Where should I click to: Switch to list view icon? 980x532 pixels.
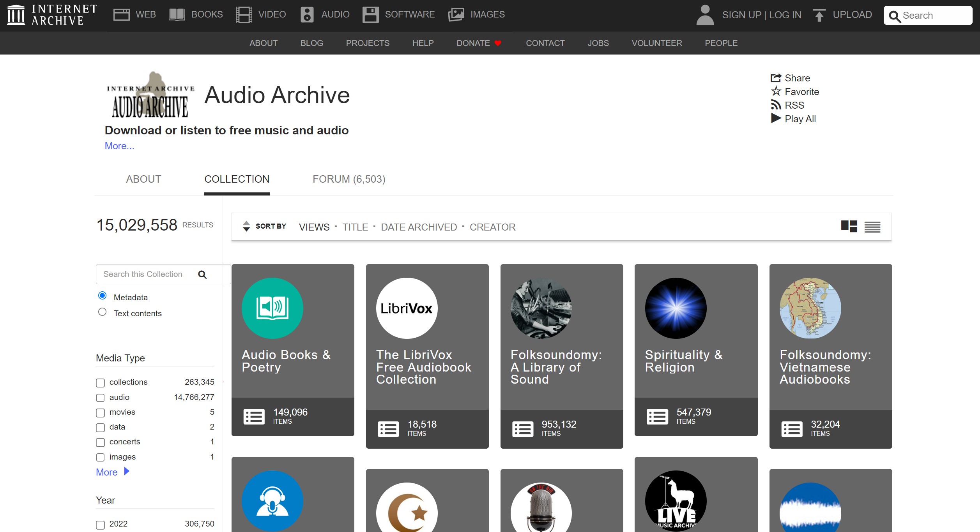(x=872, y=227)
